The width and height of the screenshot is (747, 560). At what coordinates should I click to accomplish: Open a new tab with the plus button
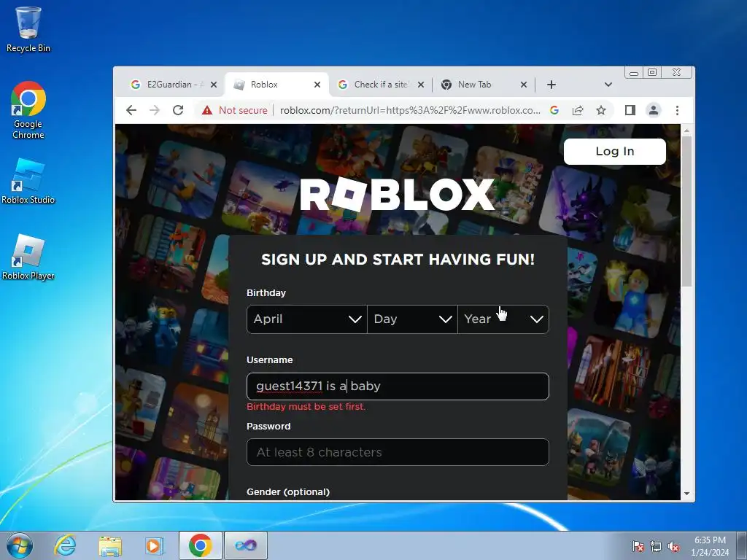coord(551,85)
